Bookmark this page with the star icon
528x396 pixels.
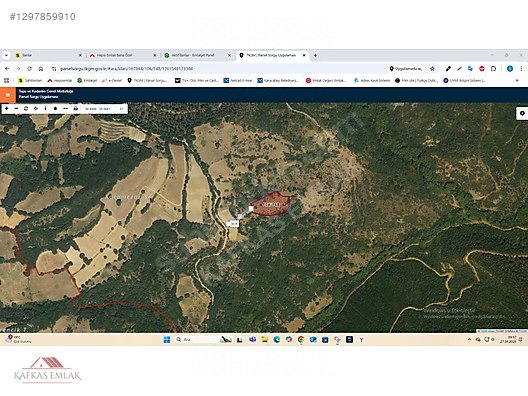click(x=432, y=69)
